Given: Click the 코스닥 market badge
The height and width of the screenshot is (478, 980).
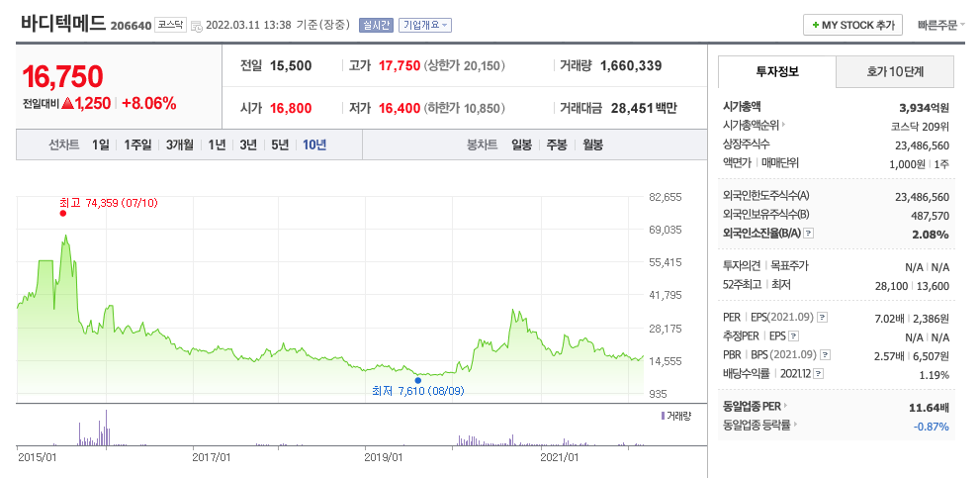Looking at the screenshot, I should click(x=170, y=25).
